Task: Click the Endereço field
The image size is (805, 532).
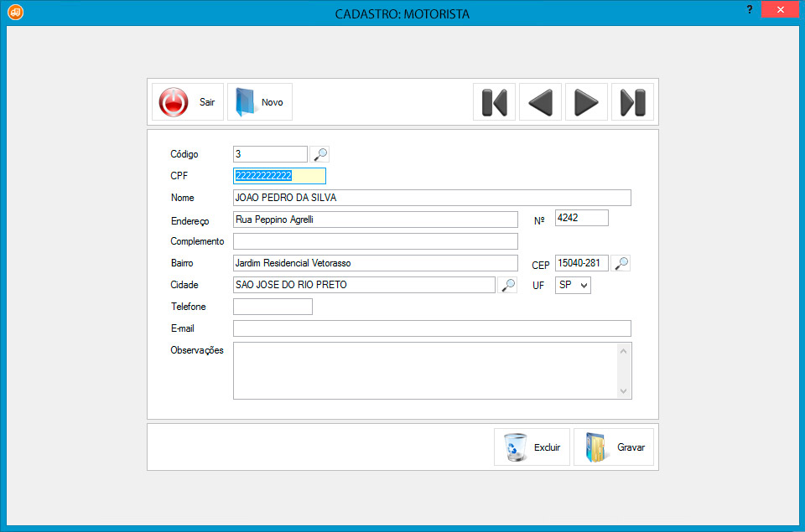Action: (376, 220)
